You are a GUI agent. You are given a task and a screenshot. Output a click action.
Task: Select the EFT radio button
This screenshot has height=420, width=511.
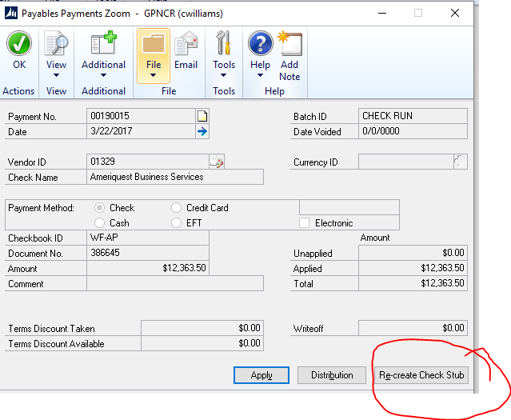(177, 223)
